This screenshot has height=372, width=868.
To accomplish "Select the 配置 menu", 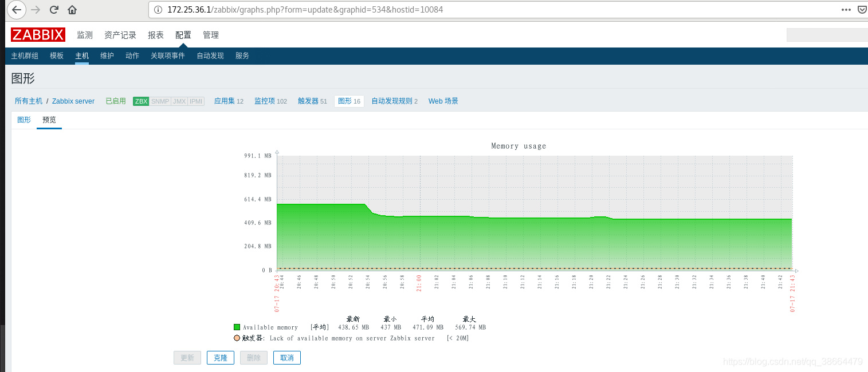I will click(183, 35).
